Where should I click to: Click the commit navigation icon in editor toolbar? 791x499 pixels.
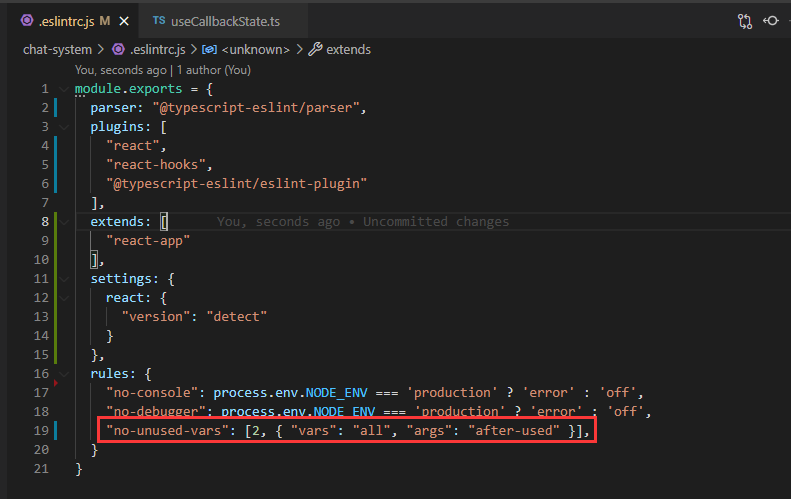tap(771, 21)
